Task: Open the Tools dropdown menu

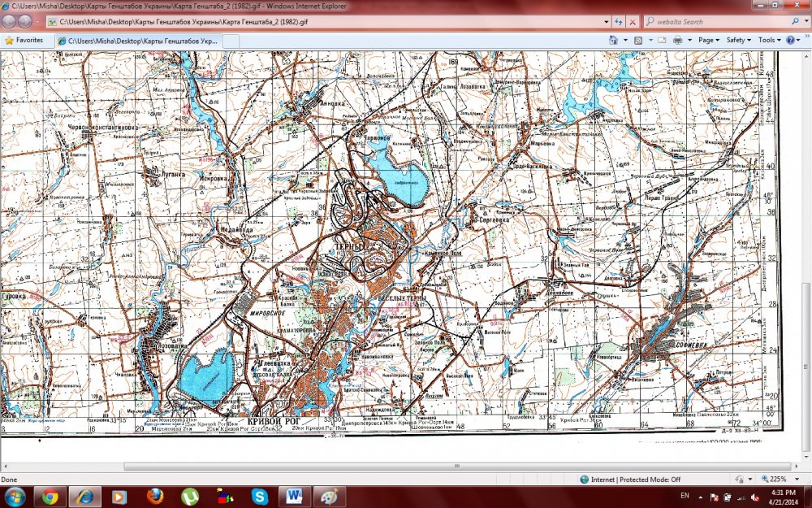Action: (x=767, y=40)
